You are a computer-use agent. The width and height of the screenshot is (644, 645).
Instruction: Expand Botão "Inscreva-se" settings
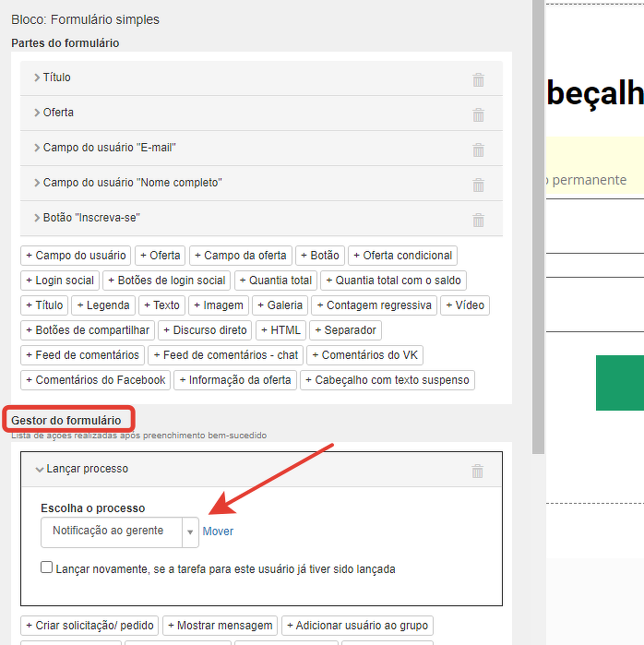tap(90, 218)
